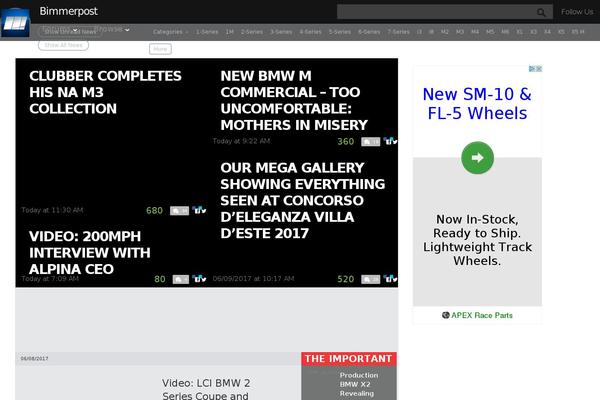The image size is (600, 400).
Task: Click the green arrow button in the ad
Action: click(x=478, y=158)
